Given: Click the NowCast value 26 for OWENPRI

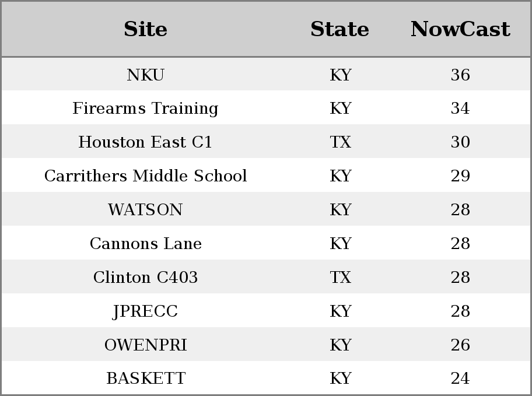Looking at the screenshot, I should pos(460,345).
